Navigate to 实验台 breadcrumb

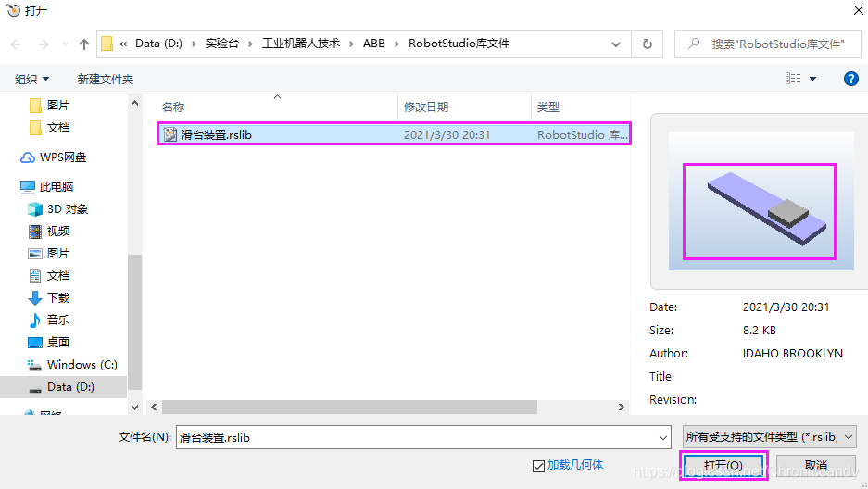pos(222,44)
